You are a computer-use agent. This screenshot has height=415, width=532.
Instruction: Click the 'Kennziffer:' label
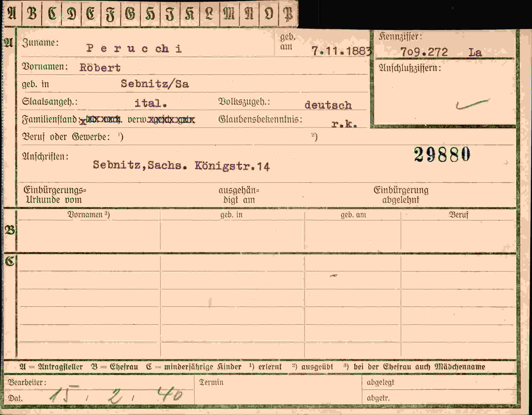400,37
